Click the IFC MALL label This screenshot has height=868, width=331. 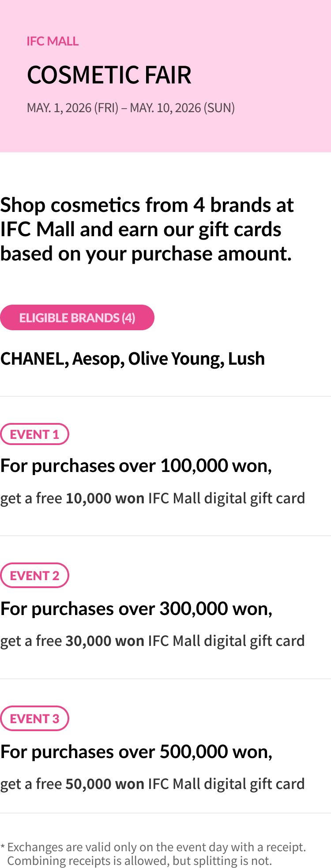(x=53, y=42)
